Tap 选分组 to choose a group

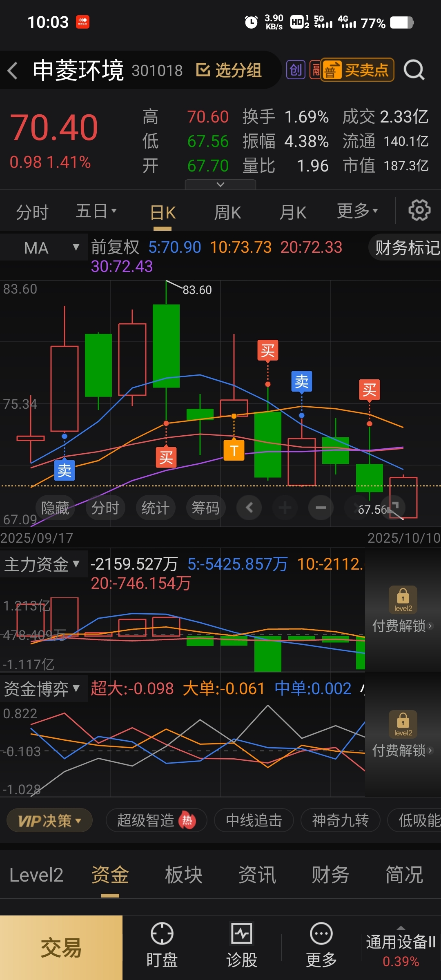click(x=229, y=70)
